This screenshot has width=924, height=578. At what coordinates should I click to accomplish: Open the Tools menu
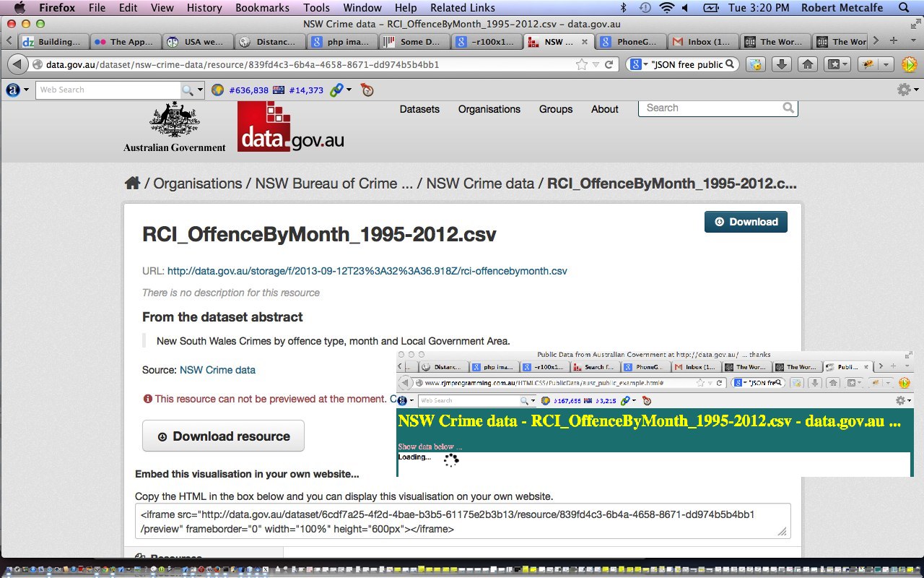pyautogui.click(x=316, y=8)
